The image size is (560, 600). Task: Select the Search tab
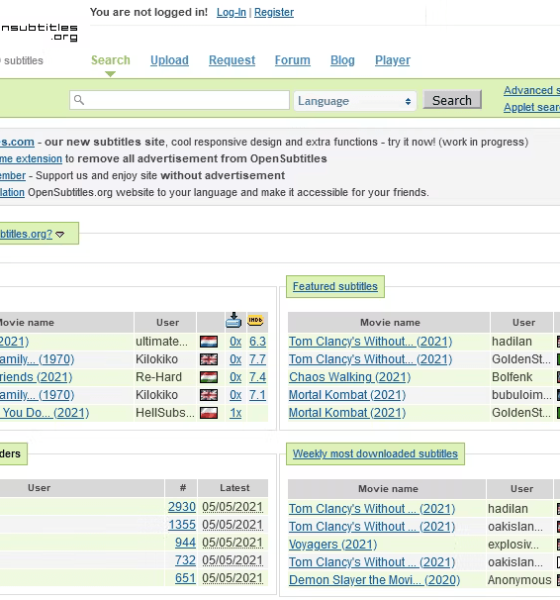(x=111, y=60)
